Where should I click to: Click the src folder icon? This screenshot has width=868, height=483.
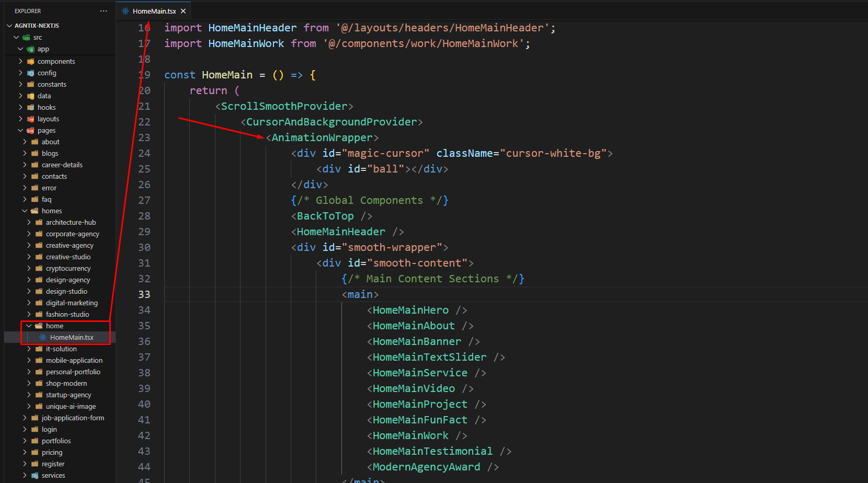[26, 38]
